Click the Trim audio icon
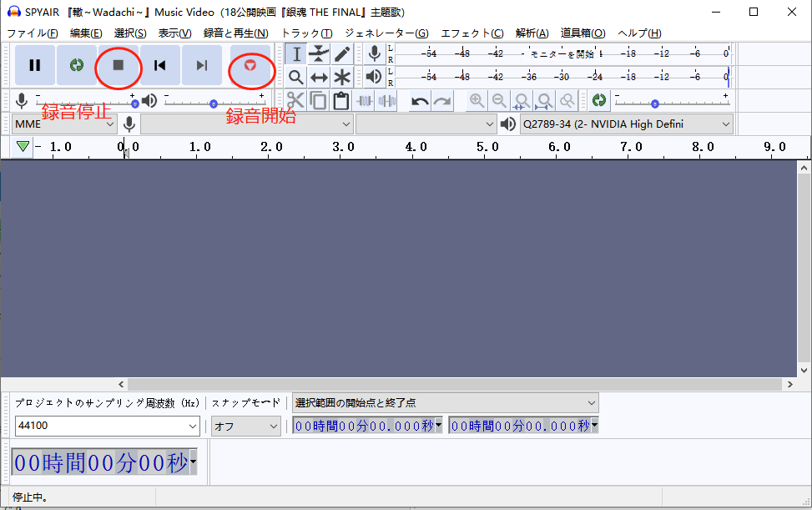 click(365, 100)
